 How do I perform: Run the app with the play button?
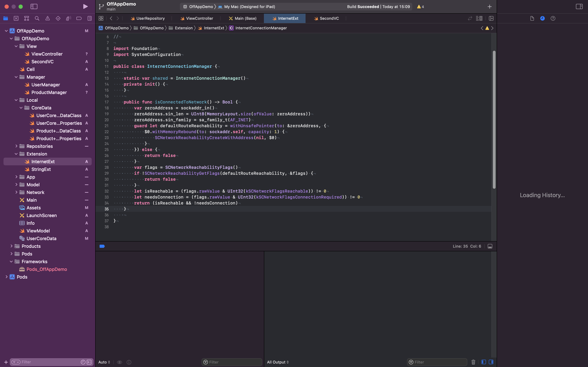(85, 7)
